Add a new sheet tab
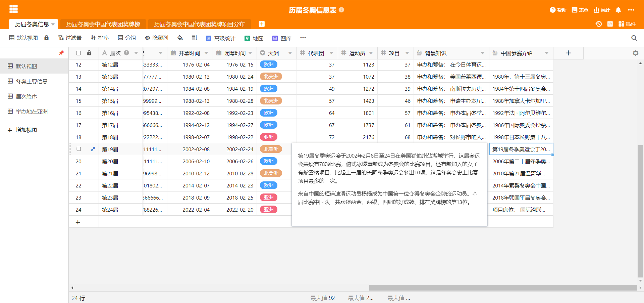 262,24
